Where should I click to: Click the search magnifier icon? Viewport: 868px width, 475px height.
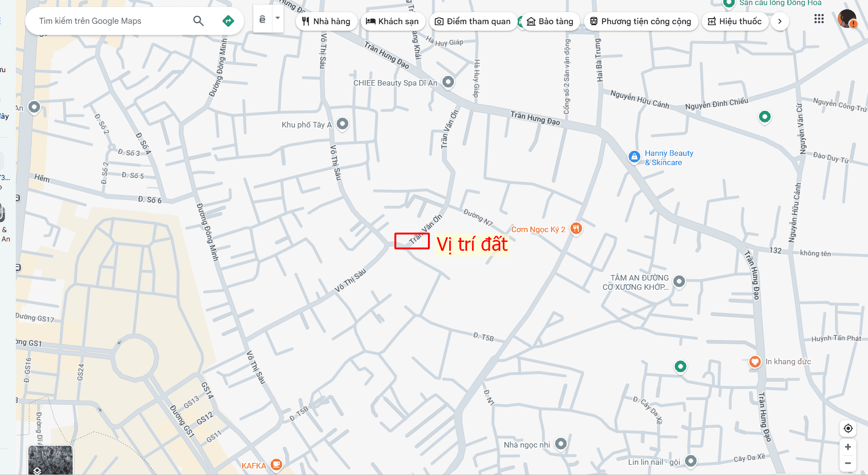pyautogui.click(x=198, y=21)
